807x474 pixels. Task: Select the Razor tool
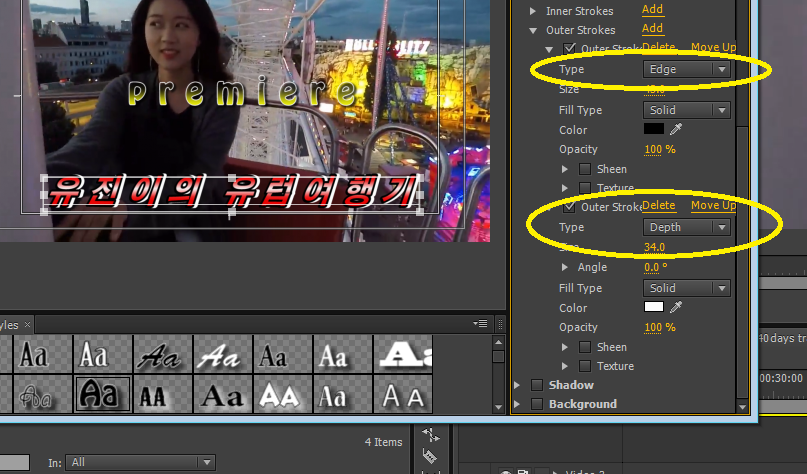(x=429, y=455)
